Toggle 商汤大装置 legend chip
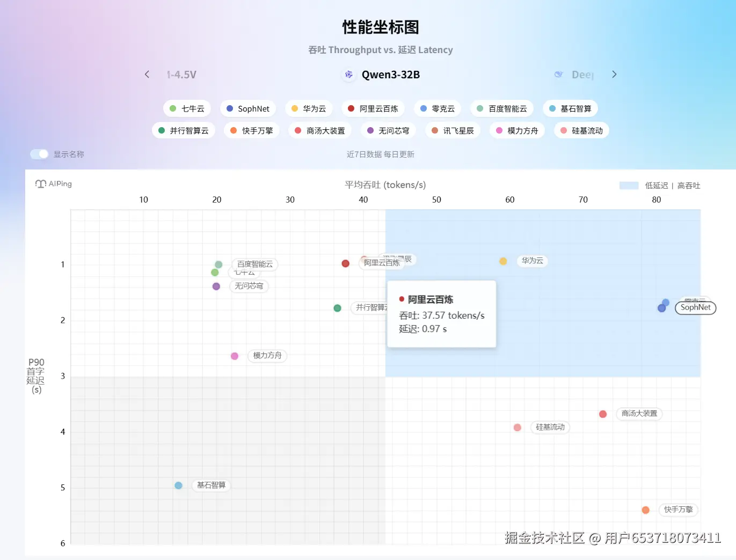 (x=320, y=130)
